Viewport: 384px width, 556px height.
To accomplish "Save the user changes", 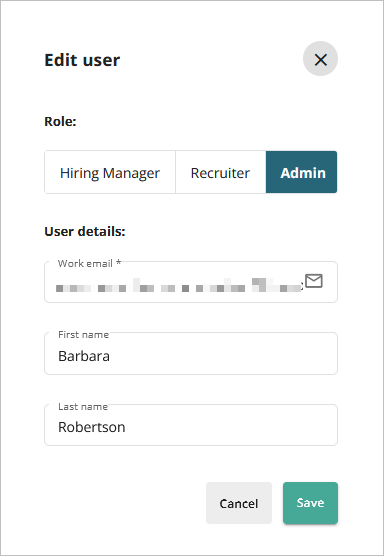I will pos(310,503).
